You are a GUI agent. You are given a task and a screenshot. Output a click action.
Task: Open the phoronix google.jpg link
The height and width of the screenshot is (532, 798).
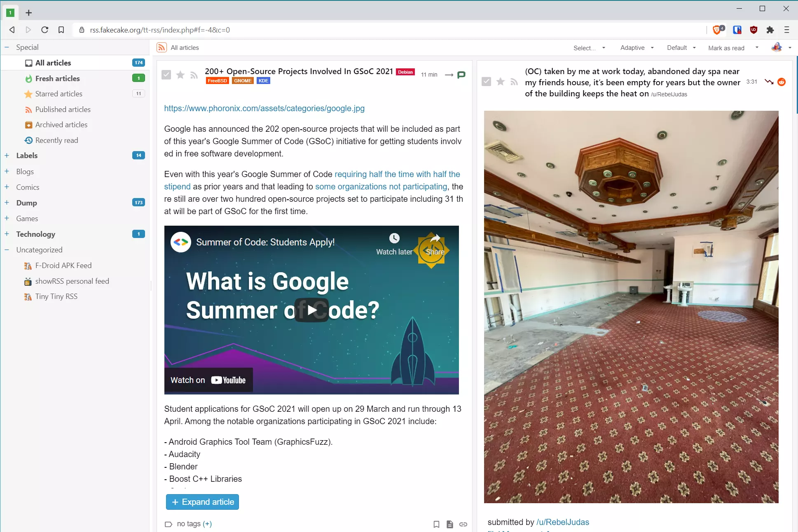tap(264, 108)
